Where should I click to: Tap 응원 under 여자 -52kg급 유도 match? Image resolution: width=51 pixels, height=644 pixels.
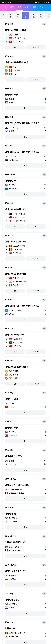click(25, 137)
